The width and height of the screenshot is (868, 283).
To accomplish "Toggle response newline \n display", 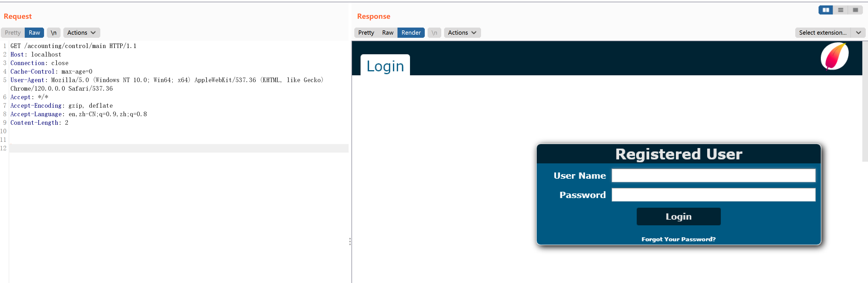I will [434, 33].
